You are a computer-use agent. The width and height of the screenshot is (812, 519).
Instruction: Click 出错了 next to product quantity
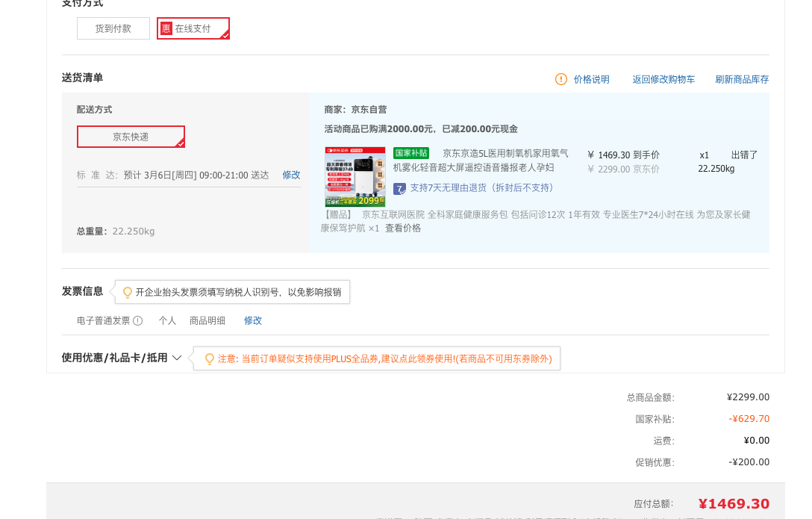pos(744,155)
